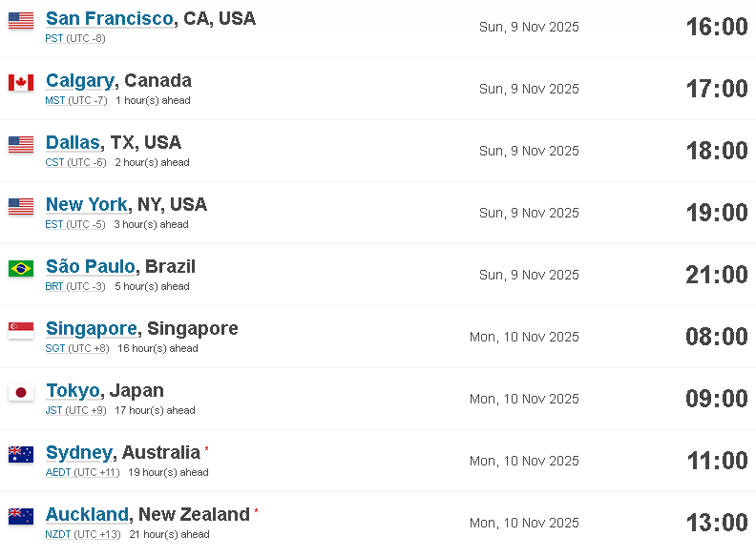Click the Canadian flag next to Calgary

pyautogui.click(x=21, y=83)
